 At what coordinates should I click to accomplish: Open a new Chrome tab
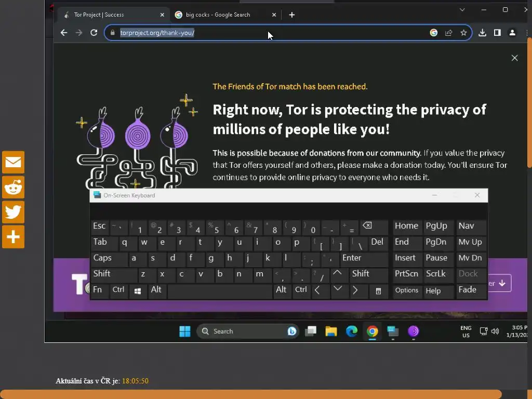point(292,15)
